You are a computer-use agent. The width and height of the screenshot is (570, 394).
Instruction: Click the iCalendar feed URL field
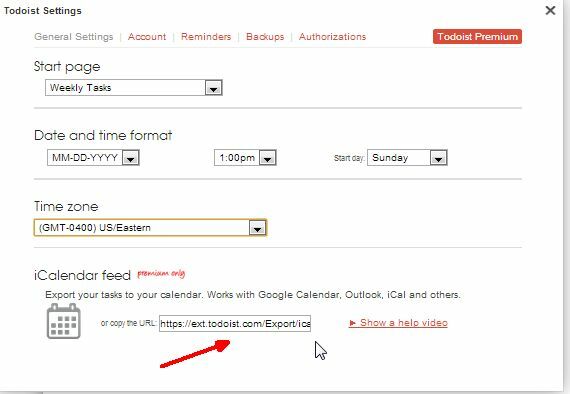tap(235, 323)
